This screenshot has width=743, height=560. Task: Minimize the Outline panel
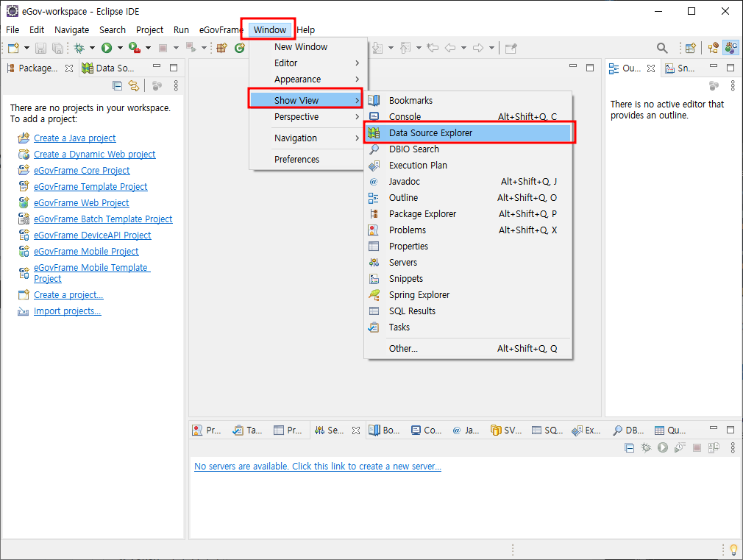pos(714,66)
